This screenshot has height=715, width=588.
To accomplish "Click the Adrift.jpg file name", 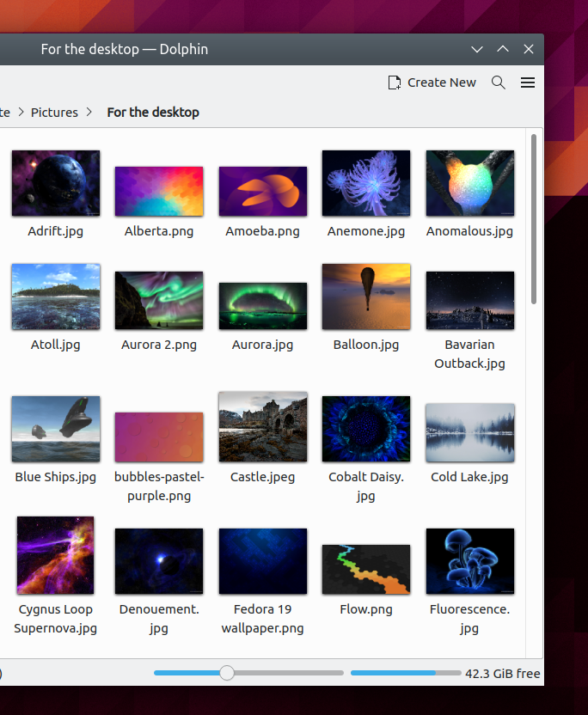I will point(56,231).
